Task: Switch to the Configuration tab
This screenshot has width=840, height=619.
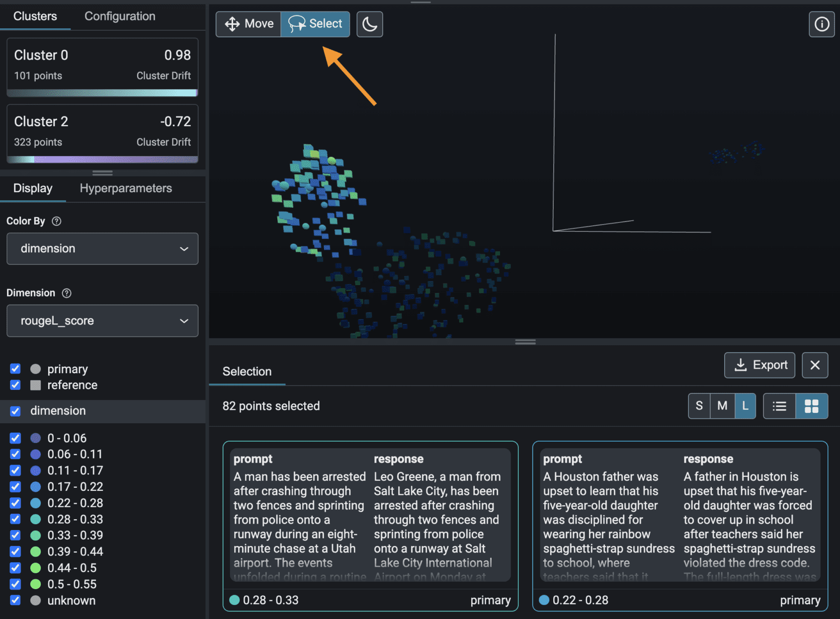Action: (120, 16)
